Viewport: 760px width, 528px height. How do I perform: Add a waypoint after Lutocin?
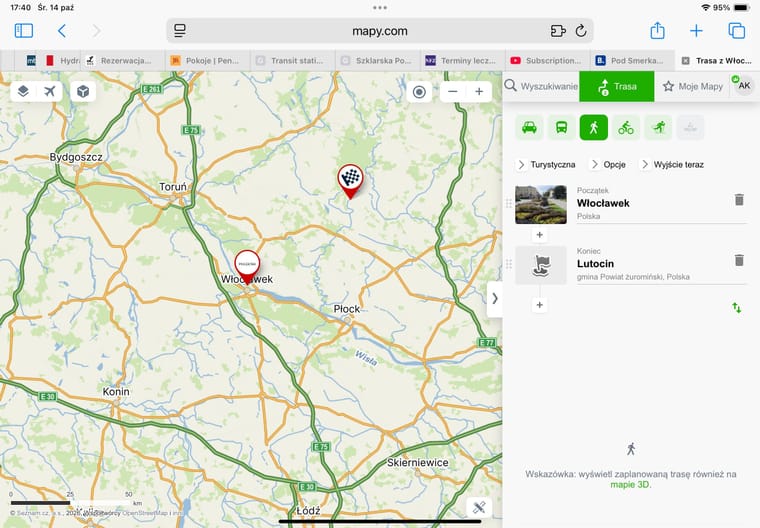point(539,305)
